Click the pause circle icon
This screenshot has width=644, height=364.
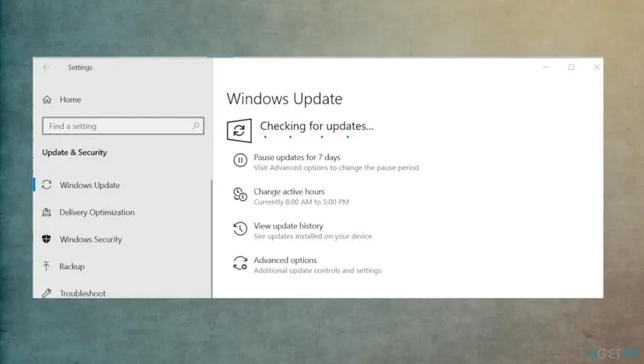coord(240,160)
